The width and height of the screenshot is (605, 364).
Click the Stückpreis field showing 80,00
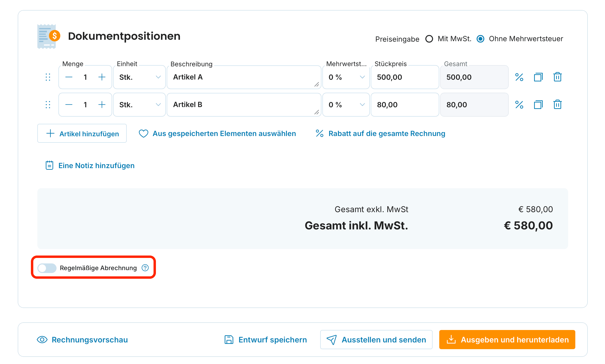pos(405,105)
